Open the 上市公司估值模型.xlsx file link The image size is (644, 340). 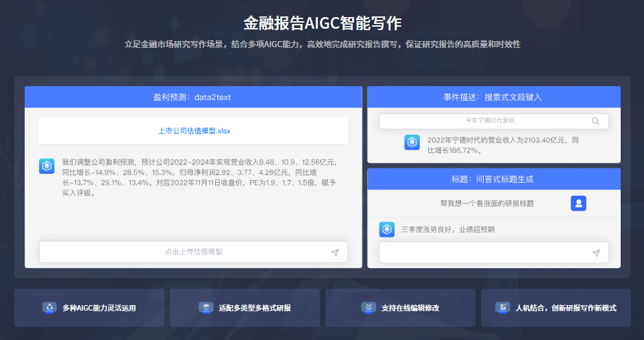tap(195, 131)
